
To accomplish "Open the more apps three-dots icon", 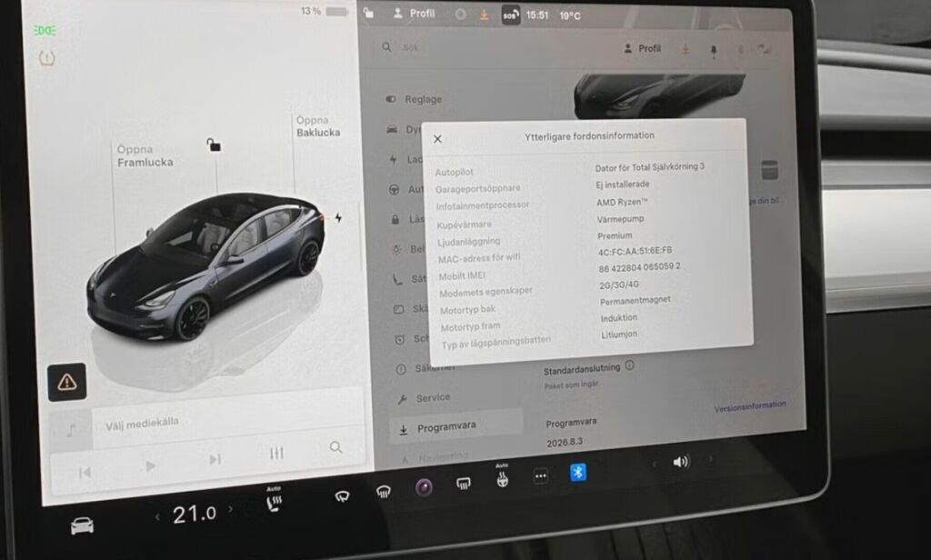I will 540,475.
